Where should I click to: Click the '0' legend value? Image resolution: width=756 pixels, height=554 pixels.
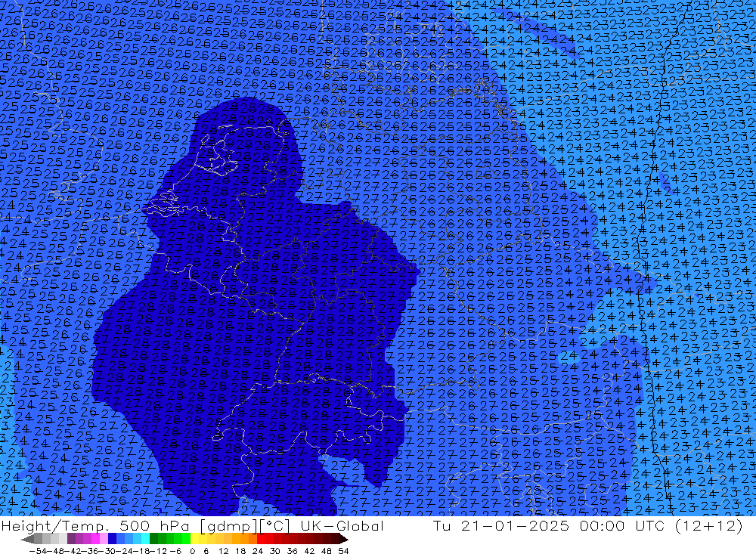pyautogui.click(x=192, y=551)
